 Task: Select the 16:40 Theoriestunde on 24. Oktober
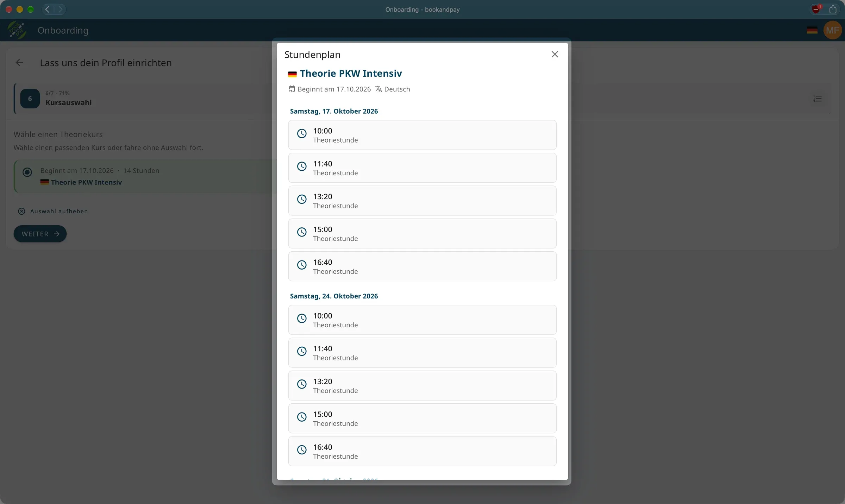point(422,451)
